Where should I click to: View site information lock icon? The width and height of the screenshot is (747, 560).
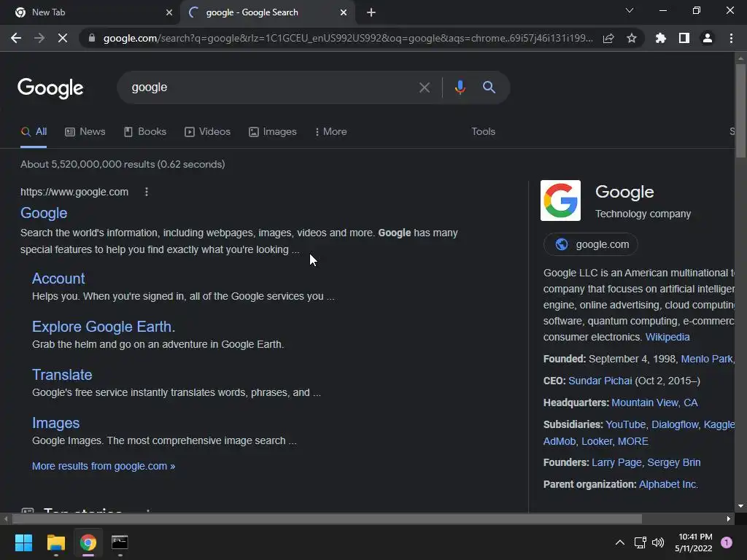tap(92, 38)
